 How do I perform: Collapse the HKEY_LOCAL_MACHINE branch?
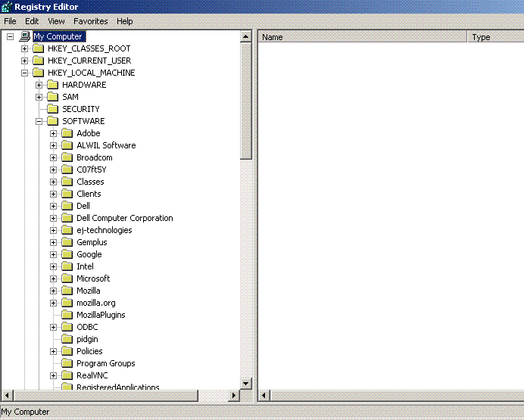(x=25, y=73)
